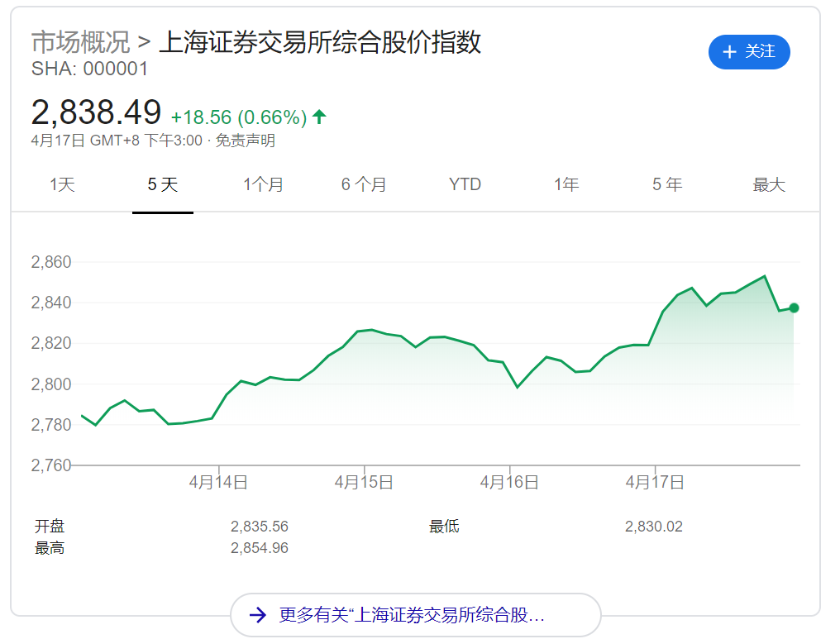The width and height of the screenshot is (840, 639).
Task: Click the 4月14日 date label on axis
Action: 218,482
